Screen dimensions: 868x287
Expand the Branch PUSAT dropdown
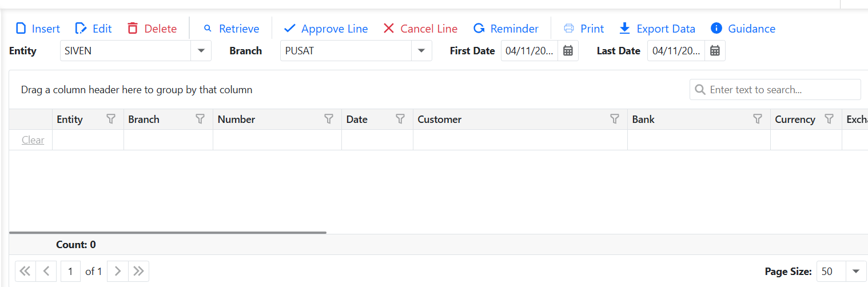[x=421, y=51]
